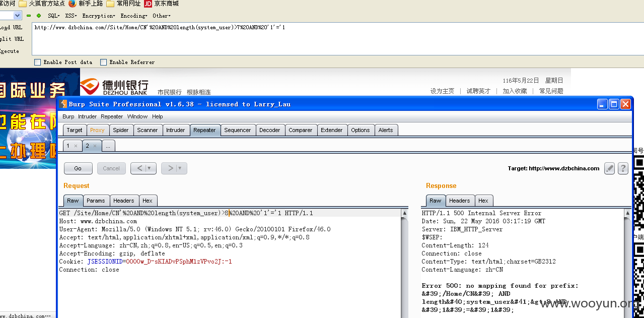The image size is (644, 318).
Task: Switch to the Comparer tab
Action: [301, 130]
